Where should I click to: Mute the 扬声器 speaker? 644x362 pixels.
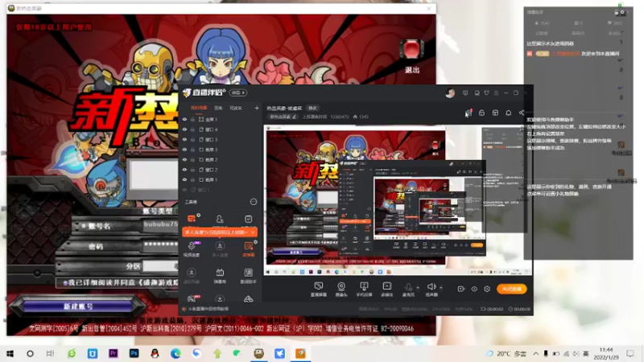pos(431,289)
